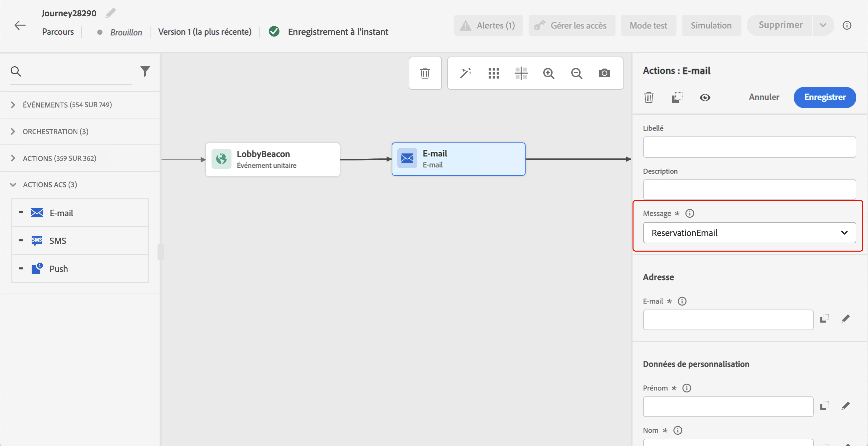Click the Libellé input field
Viewport: 868px width, 446px height.
pyautogui.click(x=749, y=147)
